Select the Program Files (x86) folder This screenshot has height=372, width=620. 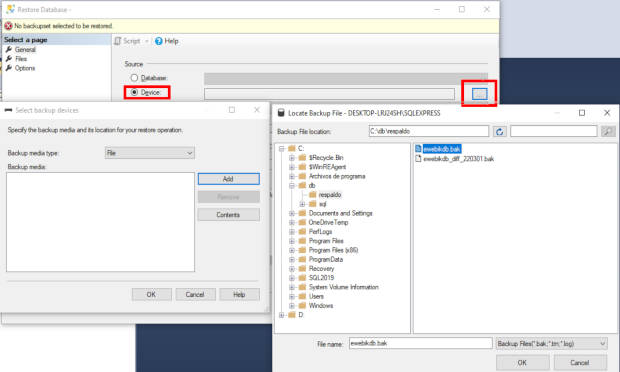pos(333,250)
